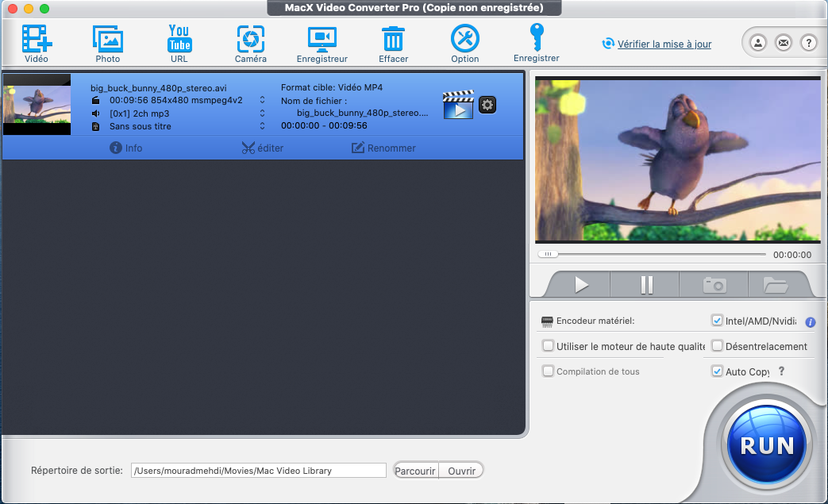Click the Encodeur matériel chip icon
This screenshot has height=504, width=828.
[547, 321]
